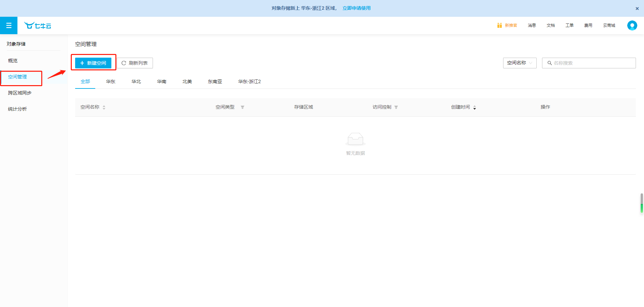
Task: Open the 访问控制 filter icon
Action: (x=396, y=107)
